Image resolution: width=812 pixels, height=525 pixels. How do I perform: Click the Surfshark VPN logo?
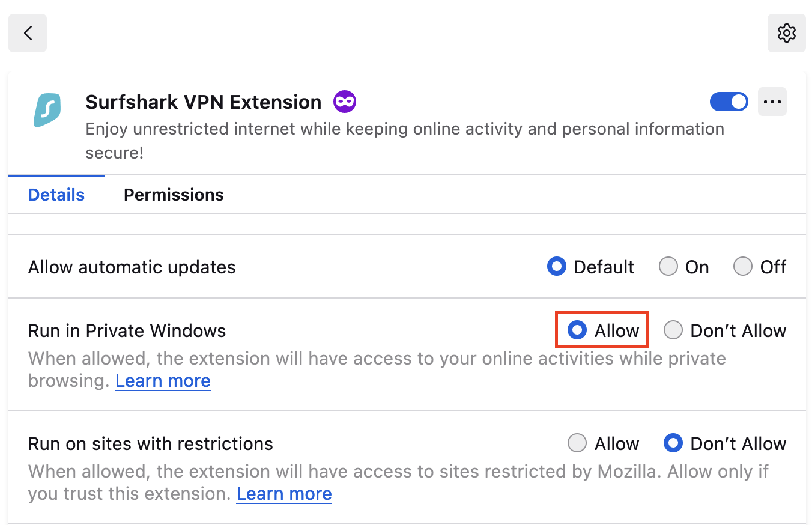(x=47, y=110)
